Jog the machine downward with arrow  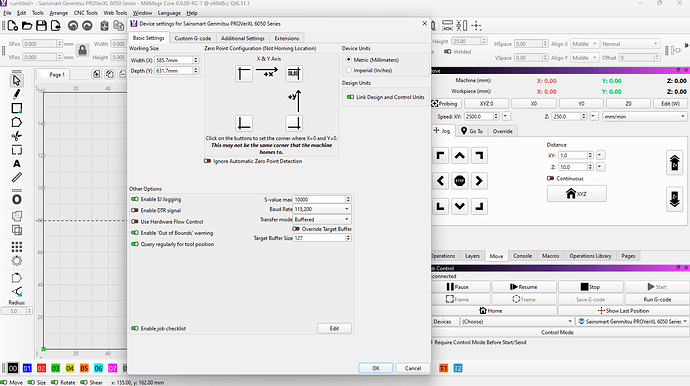click(460, 206)
